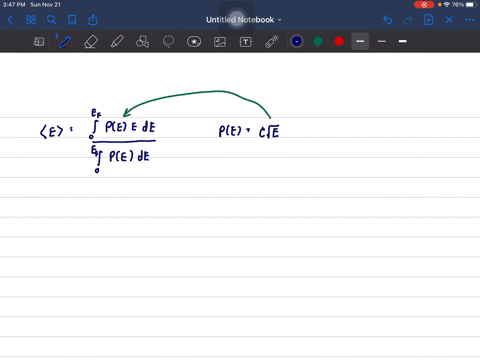Viewport: 480px width, 360px height.
Task: Activate the Laser pointer tool
Action: [x=271, y=42]
